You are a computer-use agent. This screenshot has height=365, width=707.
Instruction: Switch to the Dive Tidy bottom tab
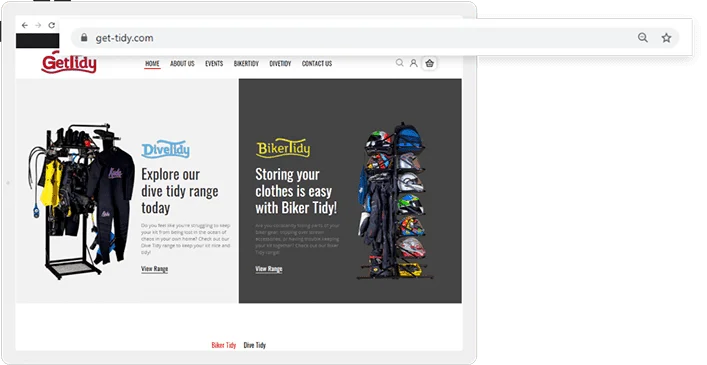[x=255, y=345]
